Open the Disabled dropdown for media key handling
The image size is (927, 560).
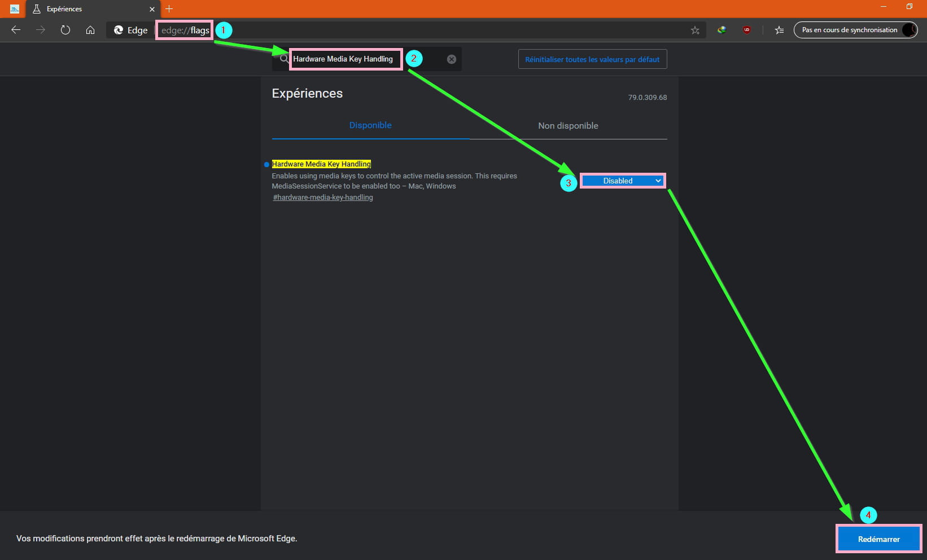pos(623,181)
